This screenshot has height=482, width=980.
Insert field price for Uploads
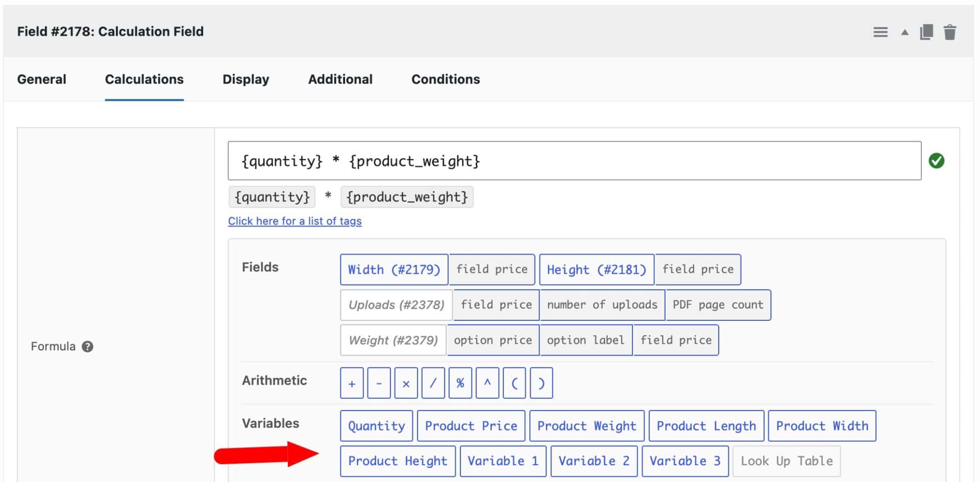click(497, 305)
